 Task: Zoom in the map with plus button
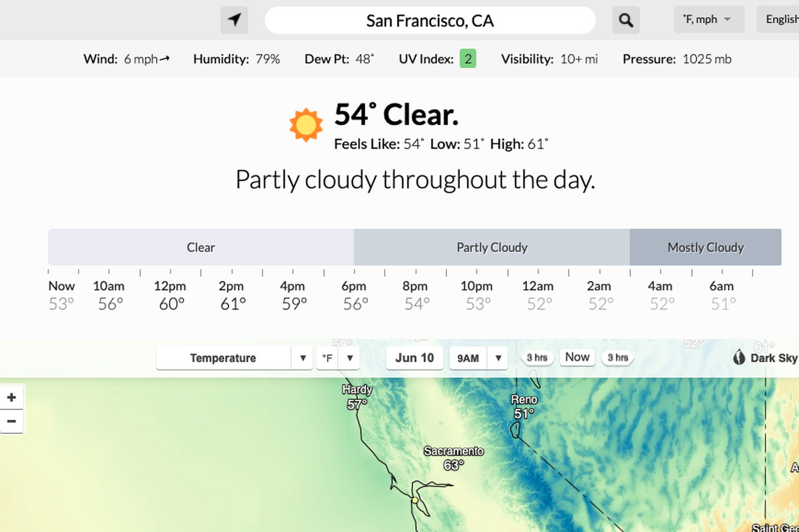pos(12,398)
